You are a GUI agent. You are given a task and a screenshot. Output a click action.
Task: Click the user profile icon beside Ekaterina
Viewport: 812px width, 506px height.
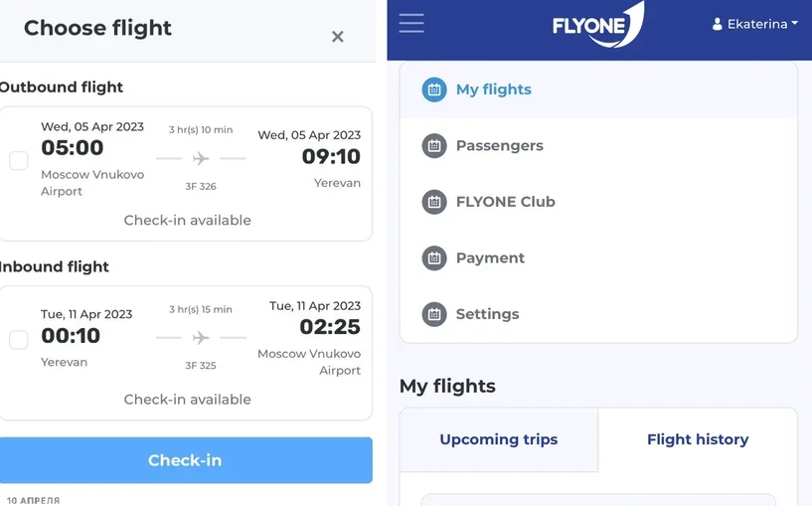tap(718, 24)
